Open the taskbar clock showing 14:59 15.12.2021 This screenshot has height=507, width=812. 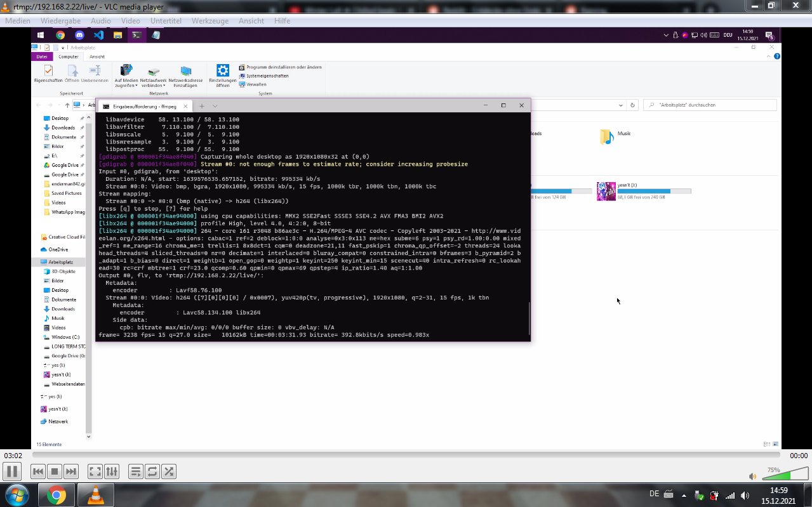[x=778, y=495]
